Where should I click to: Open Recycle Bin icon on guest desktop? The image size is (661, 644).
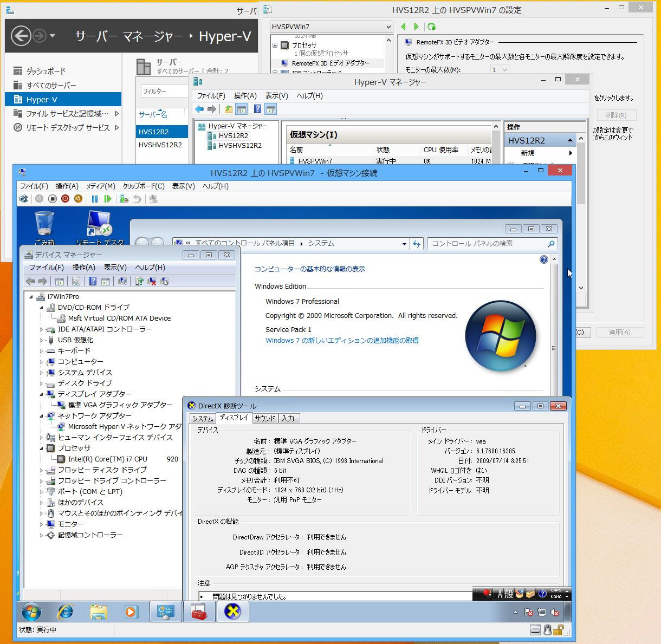(44, 227)
